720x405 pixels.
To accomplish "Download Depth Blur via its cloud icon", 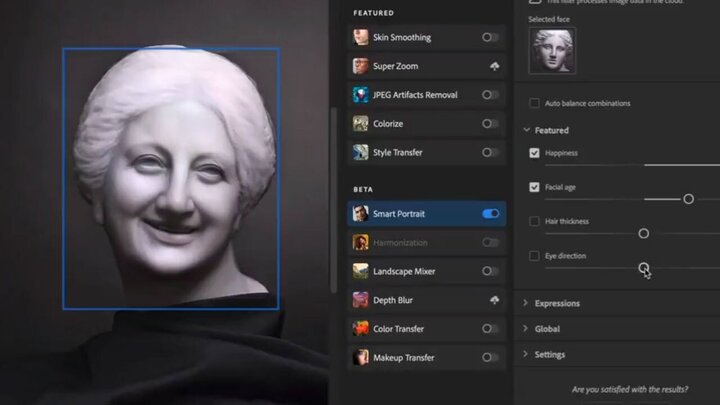I will pyautogui.click(x=494, y=300).
